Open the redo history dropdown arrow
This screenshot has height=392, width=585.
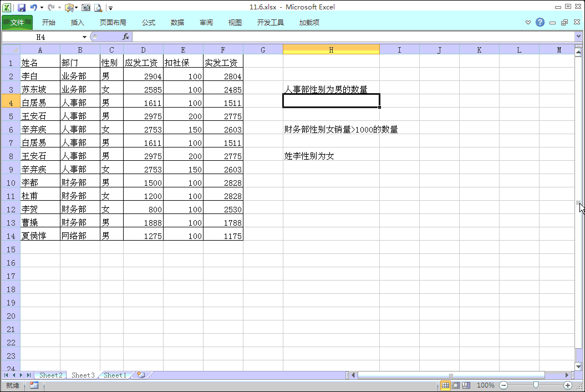pos(59,7)
